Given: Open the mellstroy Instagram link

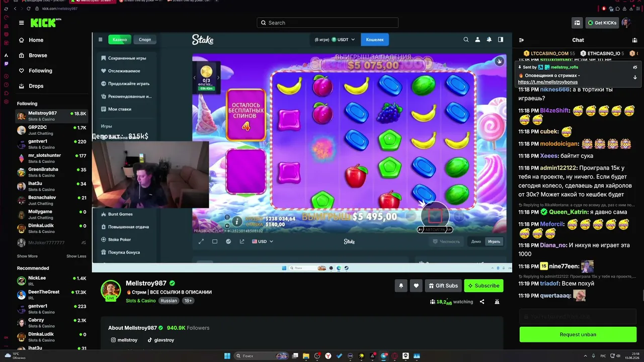Looking at the screenshot, I should point(124,340).
